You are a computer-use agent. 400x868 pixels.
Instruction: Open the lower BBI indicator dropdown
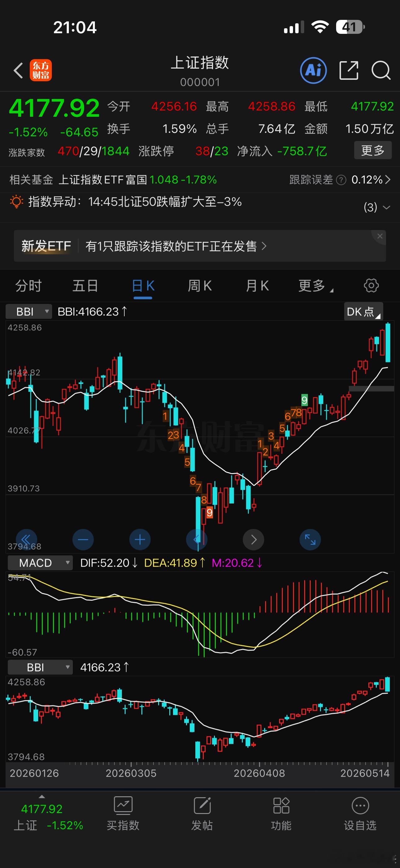pyautogui.click(x=40, y=667)
